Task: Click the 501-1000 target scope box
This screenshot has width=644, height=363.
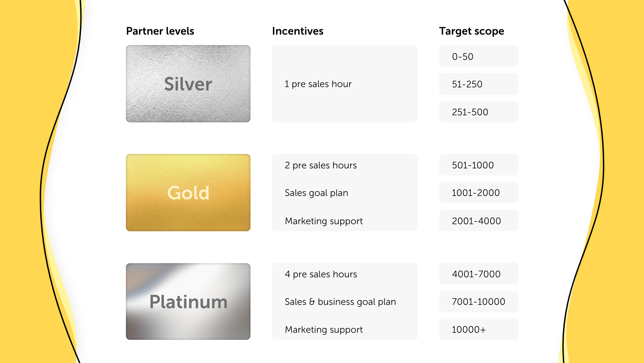Action: point(478,165)
